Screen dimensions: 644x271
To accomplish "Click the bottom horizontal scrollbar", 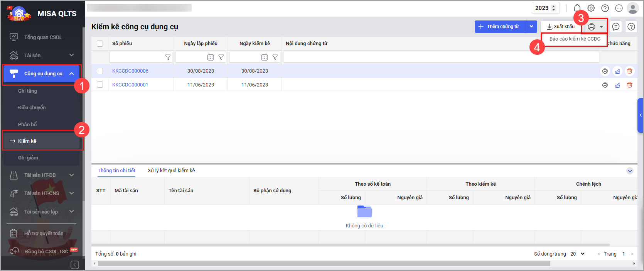I will pyautogui.click(x=324, y=264).
